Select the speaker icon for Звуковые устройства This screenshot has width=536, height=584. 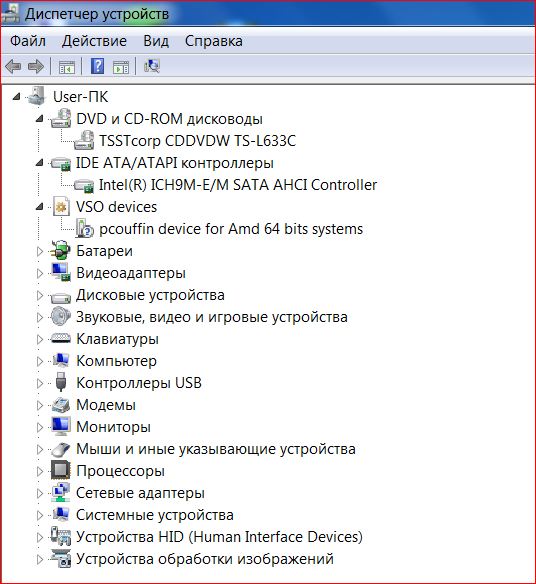click(60, 317)
